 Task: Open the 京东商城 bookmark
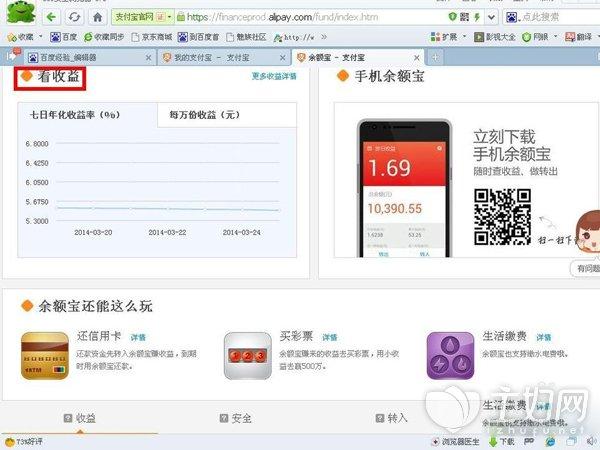pyautogui.click(x=152, y=37)
